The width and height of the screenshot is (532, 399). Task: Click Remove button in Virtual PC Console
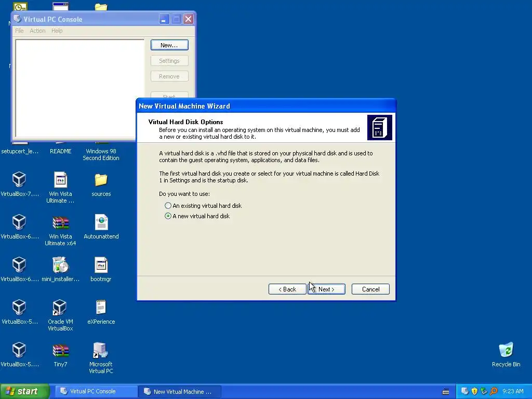[169, 76]
